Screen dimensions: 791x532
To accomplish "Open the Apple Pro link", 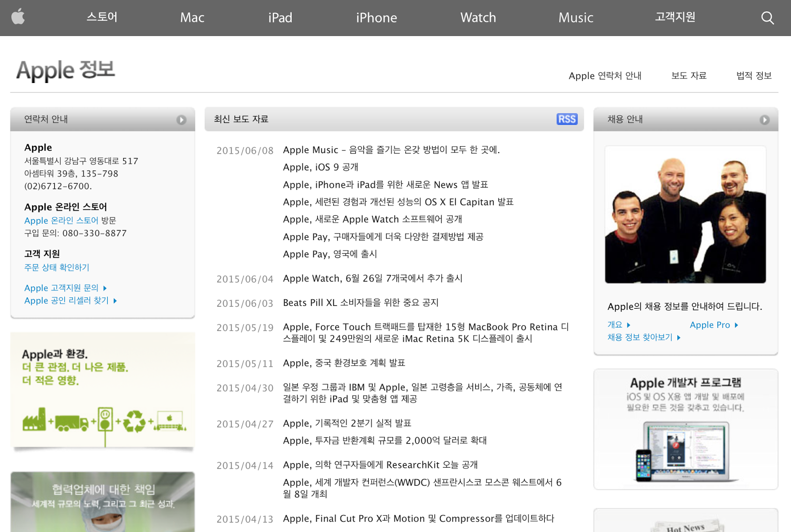I will [714, 325].
